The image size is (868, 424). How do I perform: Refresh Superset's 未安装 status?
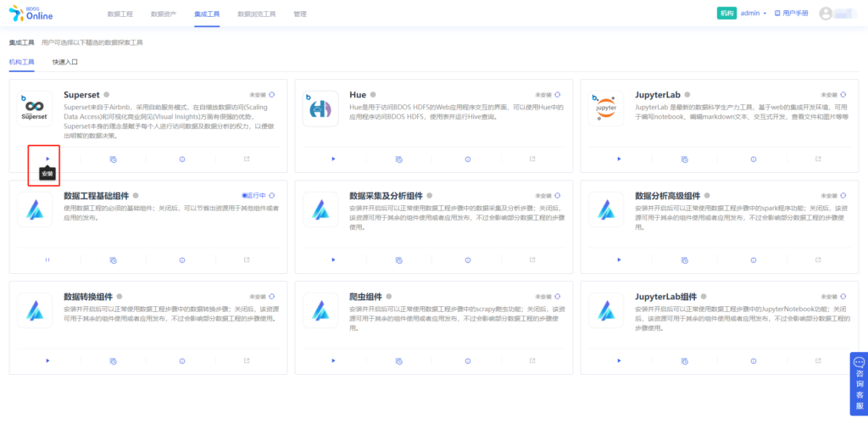272,95
